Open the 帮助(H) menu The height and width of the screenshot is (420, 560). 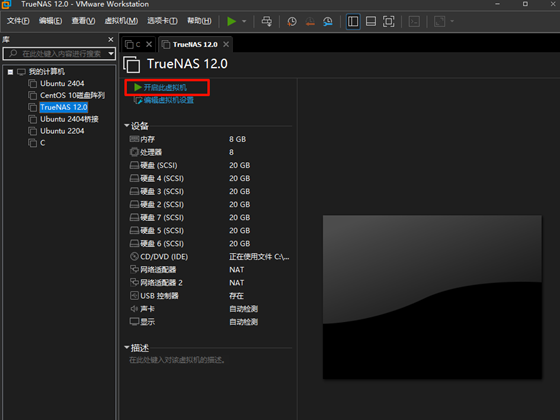[x=199, y=21]
